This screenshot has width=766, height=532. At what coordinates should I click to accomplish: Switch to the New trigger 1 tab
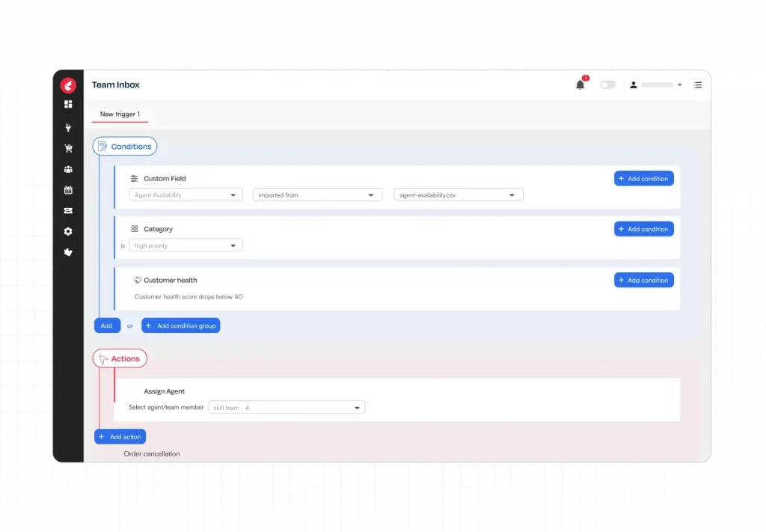coord(120,114)
